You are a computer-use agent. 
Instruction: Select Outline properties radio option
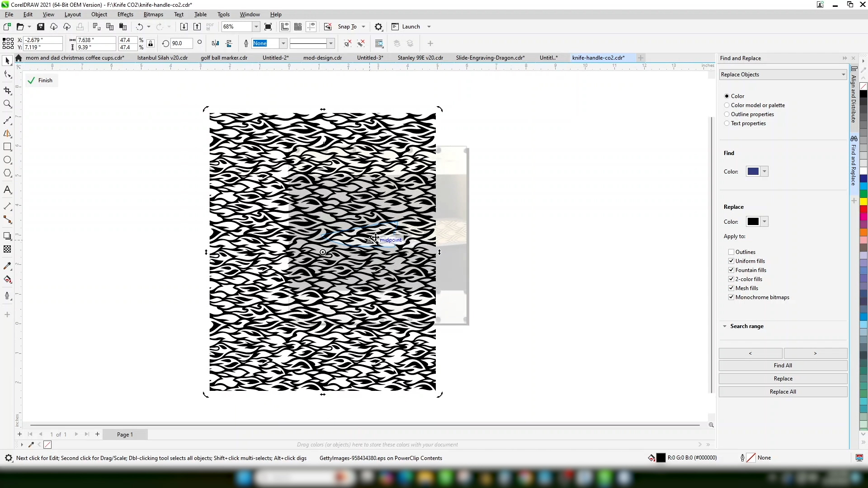[x=727, y=114]
